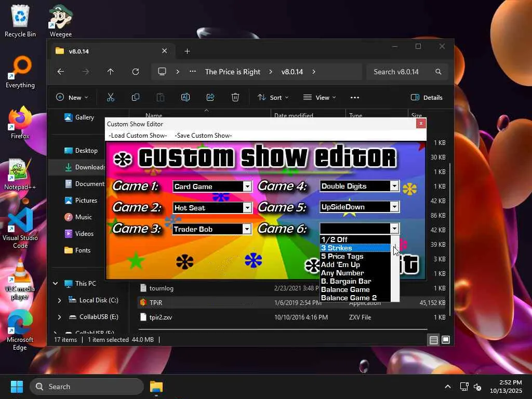The image size is (532, 399).
Task: Open the Windows Start menu
Action: click(17, 387)
